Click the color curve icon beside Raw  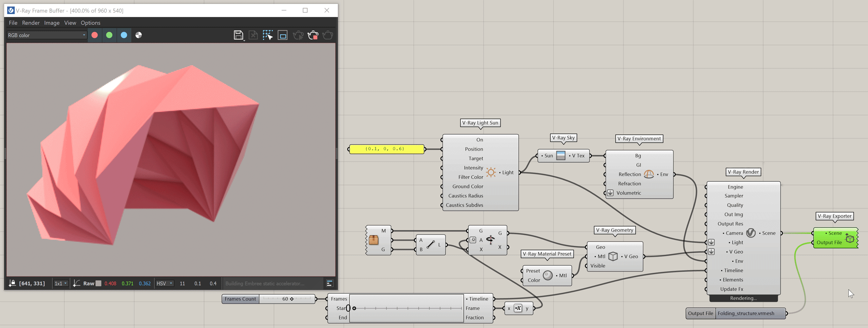click(77, 283)
